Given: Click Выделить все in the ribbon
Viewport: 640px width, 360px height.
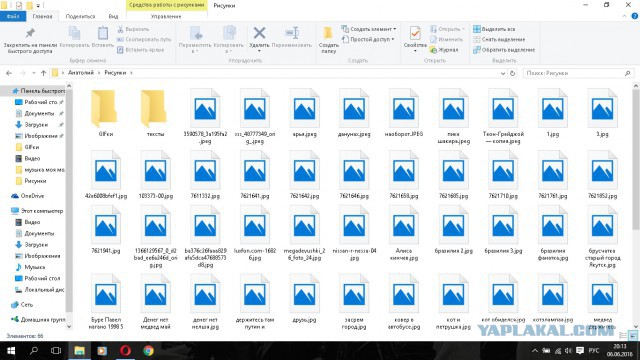Looking at the screenshot, I should 494,29.
